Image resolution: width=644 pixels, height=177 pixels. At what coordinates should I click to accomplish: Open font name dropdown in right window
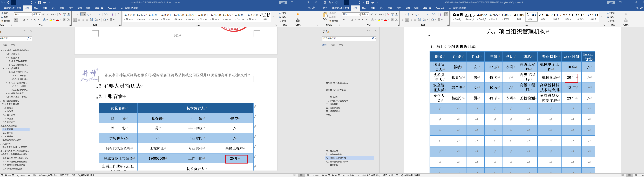coord(359,15)
